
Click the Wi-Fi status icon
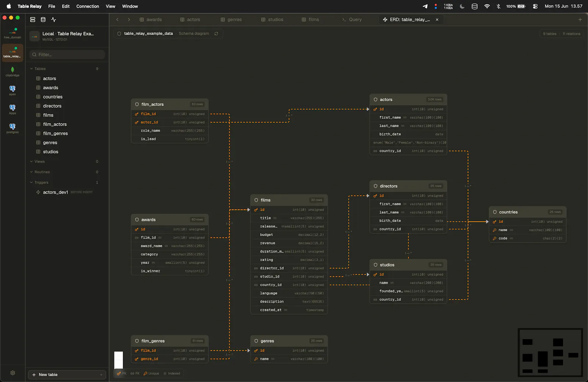(487, 6)
